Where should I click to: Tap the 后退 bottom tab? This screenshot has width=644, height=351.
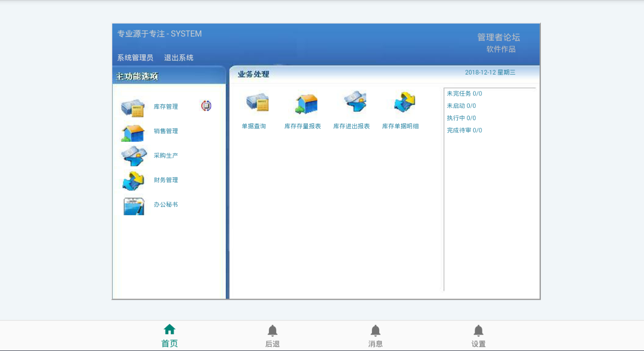[x=272, y=336]
